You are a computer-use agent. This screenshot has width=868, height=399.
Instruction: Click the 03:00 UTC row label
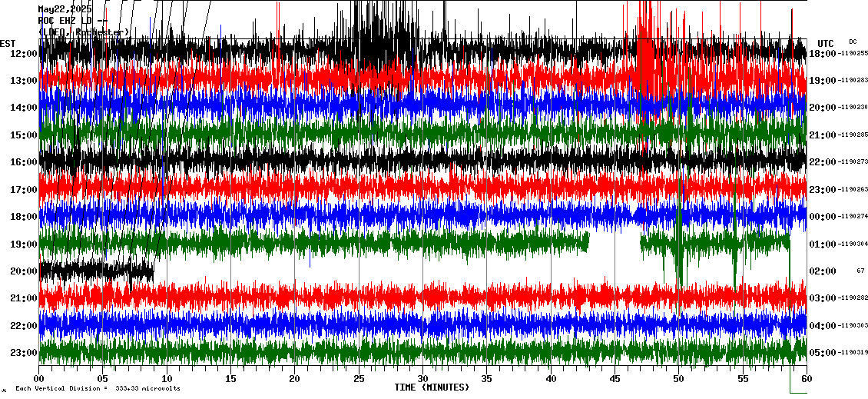pyautogui.click(x=822, y=298)
